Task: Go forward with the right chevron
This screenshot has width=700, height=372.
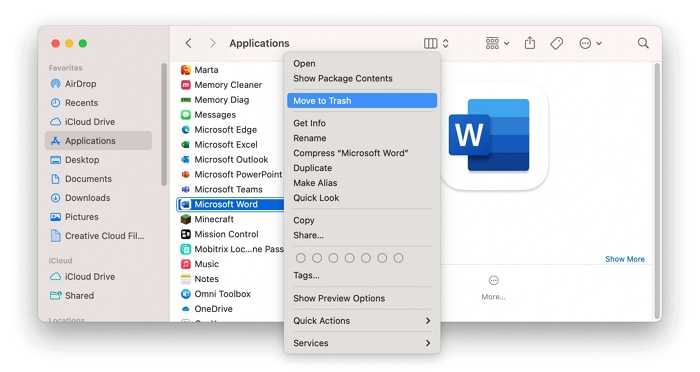Action: (212, 43)
